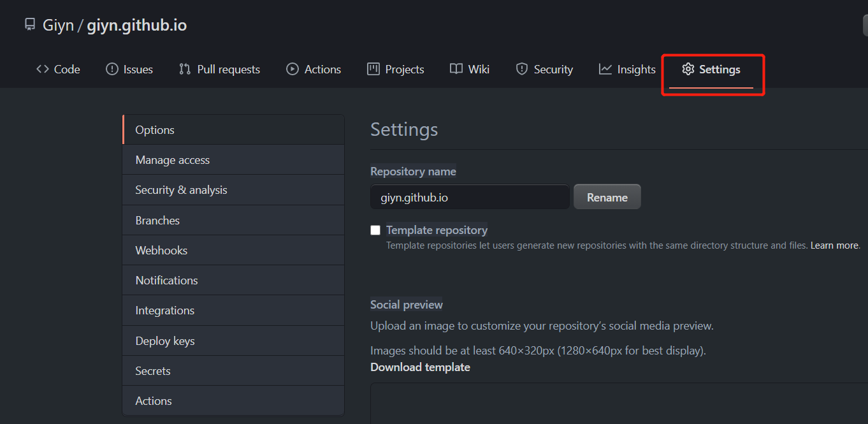Select Security & analysis settings
The height and width of the screenshot is (424, 868).
click(x=180, y=189)
